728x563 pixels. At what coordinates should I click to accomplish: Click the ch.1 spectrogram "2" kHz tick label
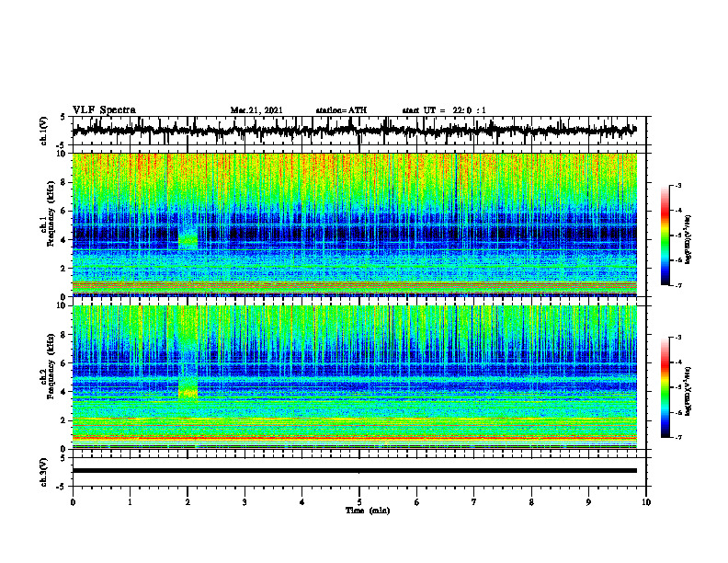(64, 268)
